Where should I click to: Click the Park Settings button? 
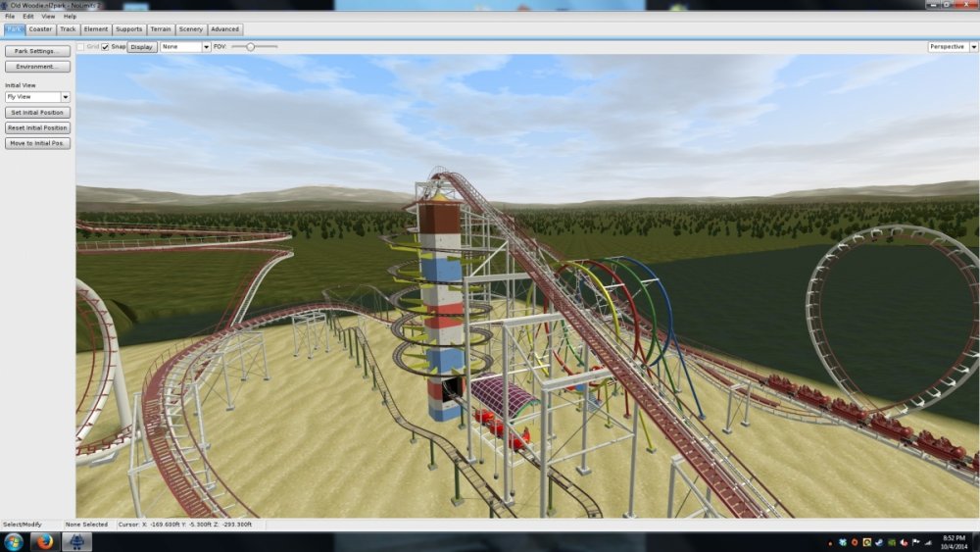click(x=37, y=51)
